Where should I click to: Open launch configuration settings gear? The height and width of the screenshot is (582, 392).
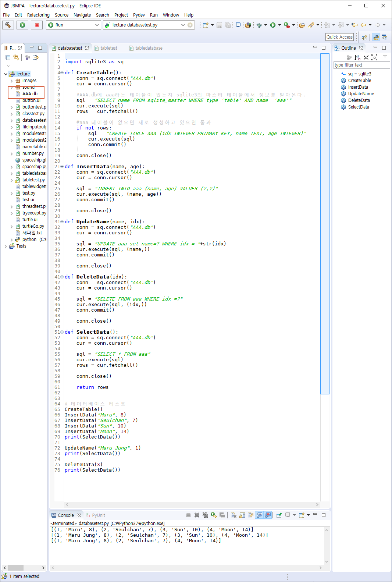click(x=190, y=25)
